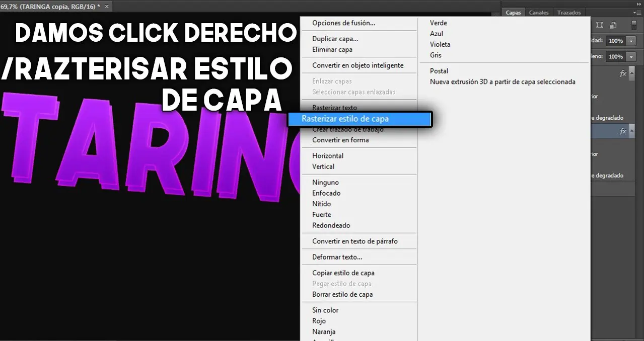Close the TARINGA copia document tab
Screen dimensions: 644x341
(x=107, y=6)
